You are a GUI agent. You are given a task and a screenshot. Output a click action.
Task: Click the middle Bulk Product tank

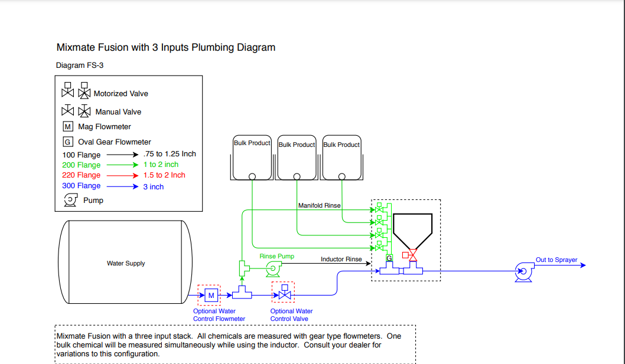point(297,156)
